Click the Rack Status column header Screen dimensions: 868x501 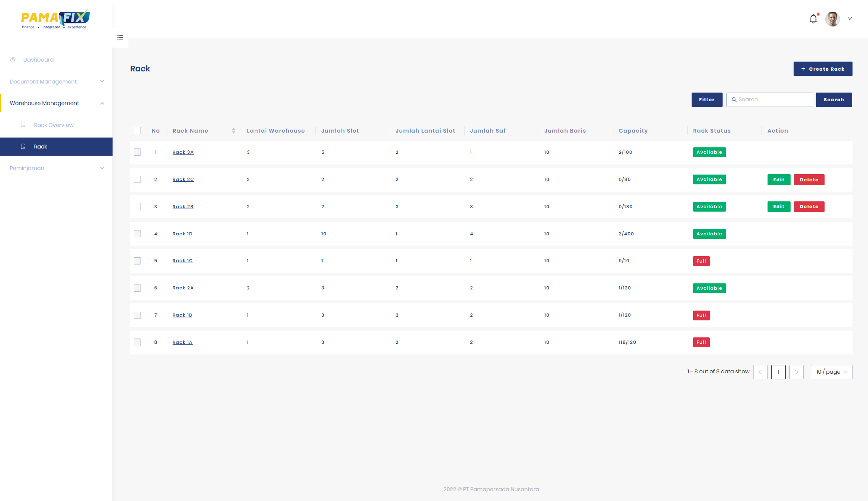coord(712,131)
